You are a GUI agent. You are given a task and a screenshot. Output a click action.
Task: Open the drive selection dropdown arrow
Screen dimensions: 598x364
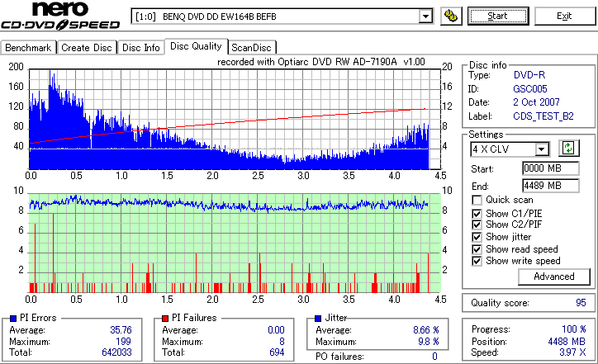pyautogui.click(x=425, y=17)
